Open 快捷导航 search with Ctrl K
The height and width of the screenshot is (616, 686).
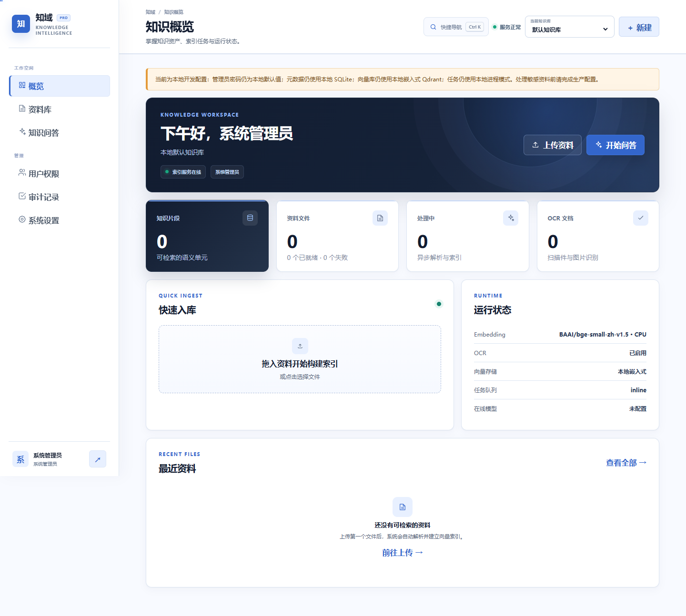click(x=456, y=27)
